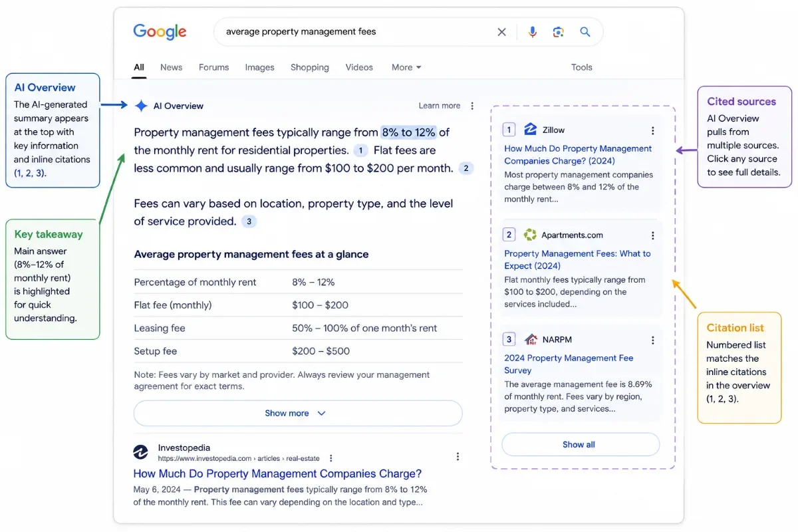The height and width of the screenshot is (532, 798).
Task: Open NARPM source three-dot menu
Action: tap(653, 340)
